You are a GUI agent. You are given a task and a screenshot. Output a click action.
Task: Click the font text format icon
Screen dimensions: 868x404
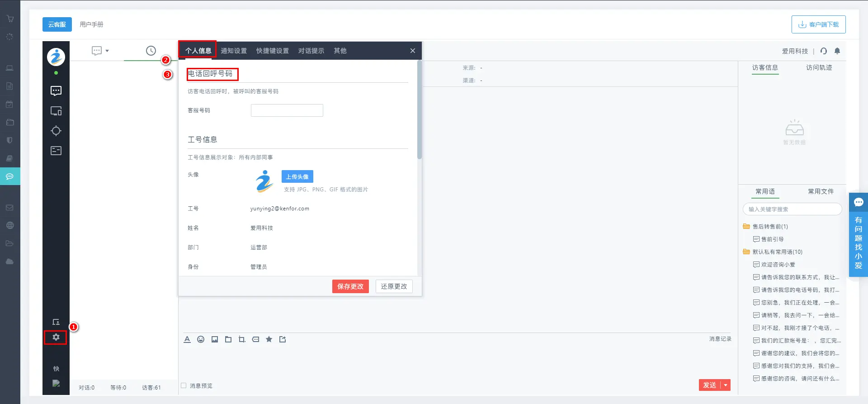click(187, 339)
